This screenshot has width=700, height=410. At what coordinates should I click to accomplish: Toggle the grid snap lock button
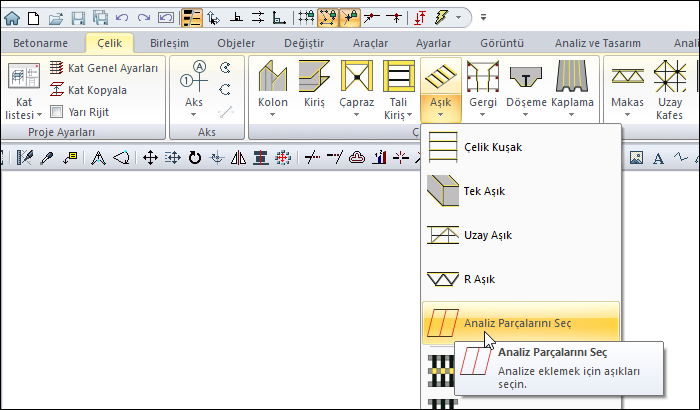click(x=306, y=18)
